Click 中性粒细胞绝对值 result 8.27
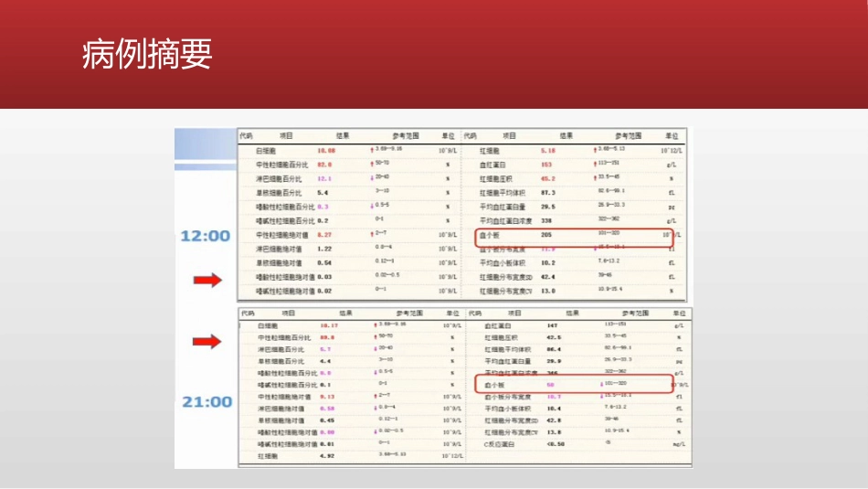 (324, 235)
